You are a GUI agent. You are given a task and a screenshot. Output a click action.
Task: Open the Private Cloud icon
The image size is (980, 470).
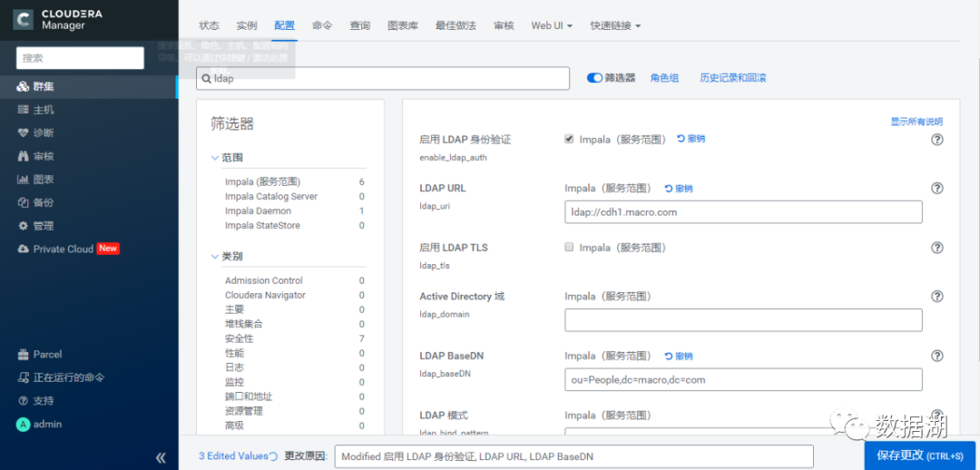pos(23,249)
